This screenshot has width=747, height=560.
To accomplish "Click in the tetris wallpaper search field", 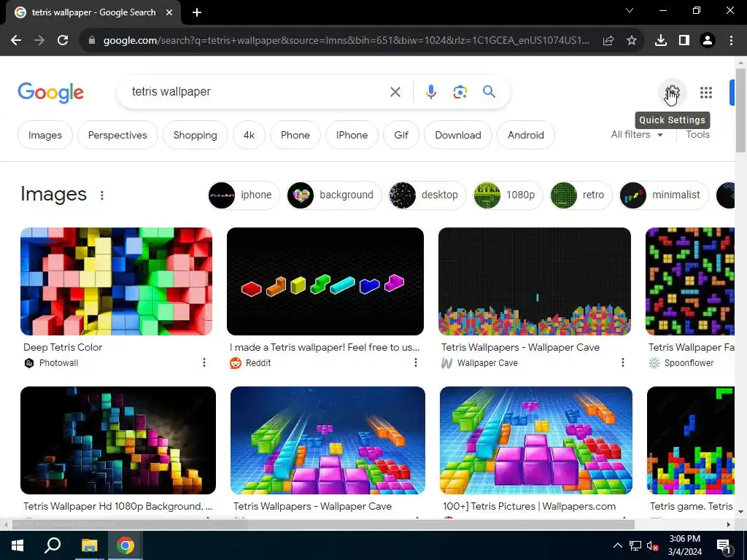I will (x=258, y=91).
